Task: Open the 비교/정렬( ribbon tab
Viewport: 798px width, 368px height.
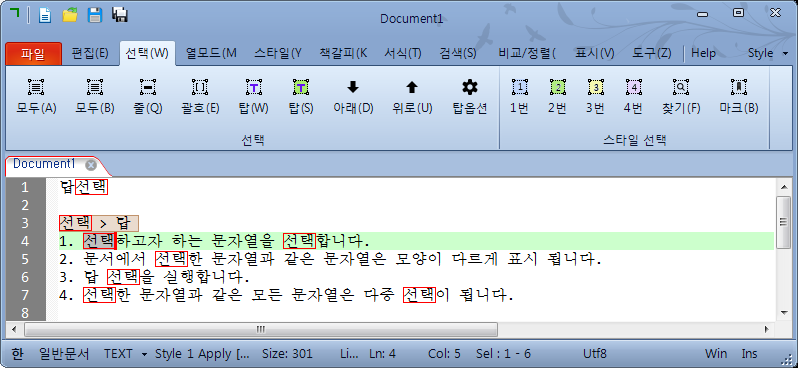Action: [x=526, y=53]
